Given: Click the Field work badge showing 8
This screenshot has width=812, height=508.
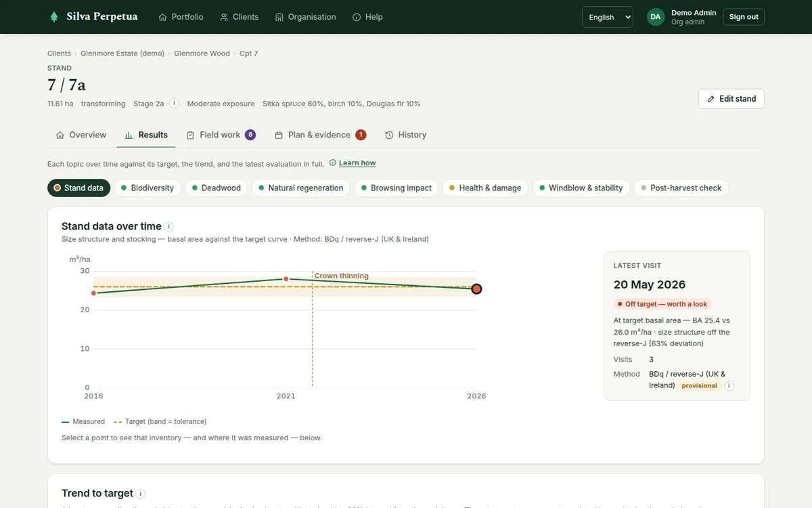Looking at the screenshot, I should pyautogui.click(x=250, y=135).
